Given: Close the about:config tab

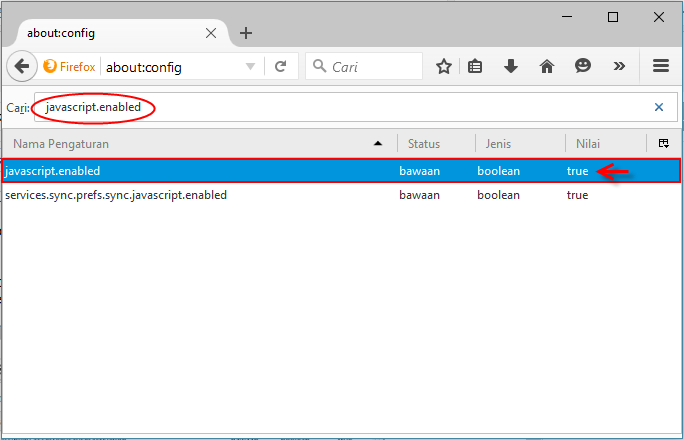Looking at the screenshot, I should coord(211,33).
